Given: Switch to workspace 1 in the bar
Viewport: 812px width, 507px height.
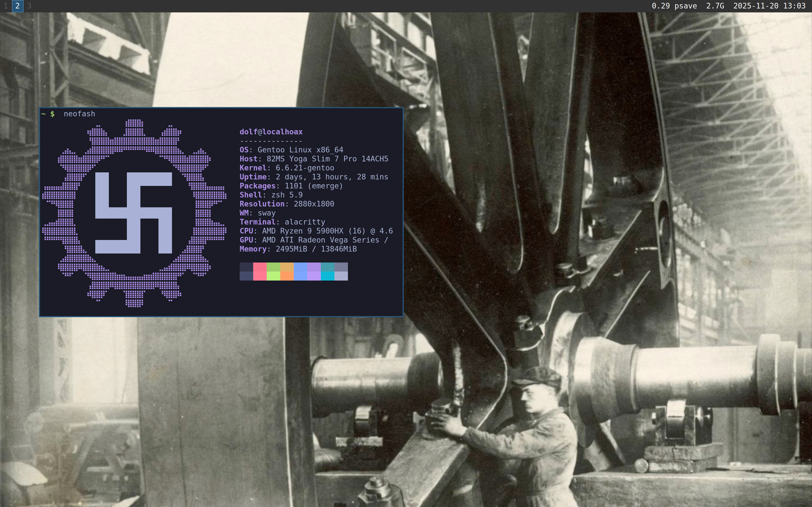Looking at the screenshot, I should 6,6.
